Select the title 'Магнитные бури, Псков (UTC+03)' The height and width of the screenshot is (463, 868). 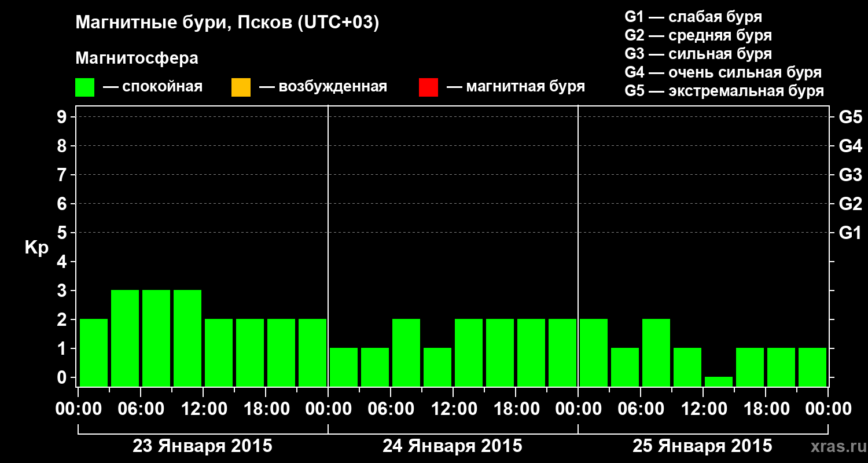(x=227, y=23)
